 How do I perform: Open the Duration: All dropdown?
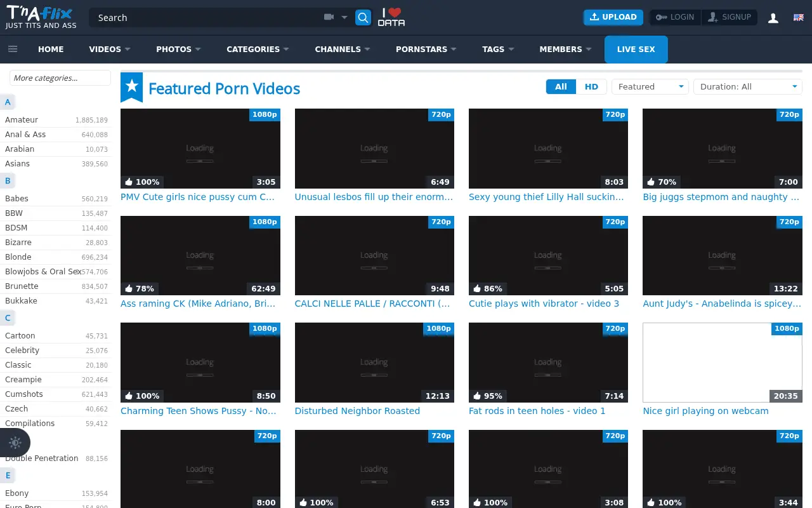(747, 86)
